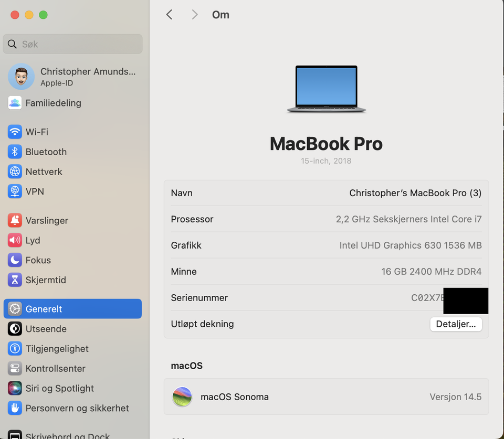Select the Bluetooth label in sidebar
Screen dimensions: 504x439
46,152
